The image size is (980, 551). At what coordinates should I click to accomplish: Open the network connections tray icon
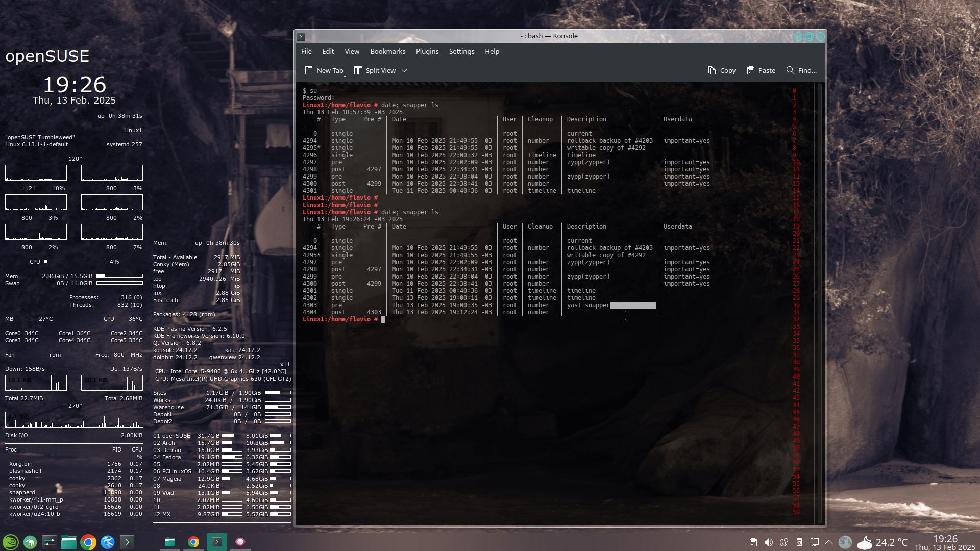(x=815, y=542)
